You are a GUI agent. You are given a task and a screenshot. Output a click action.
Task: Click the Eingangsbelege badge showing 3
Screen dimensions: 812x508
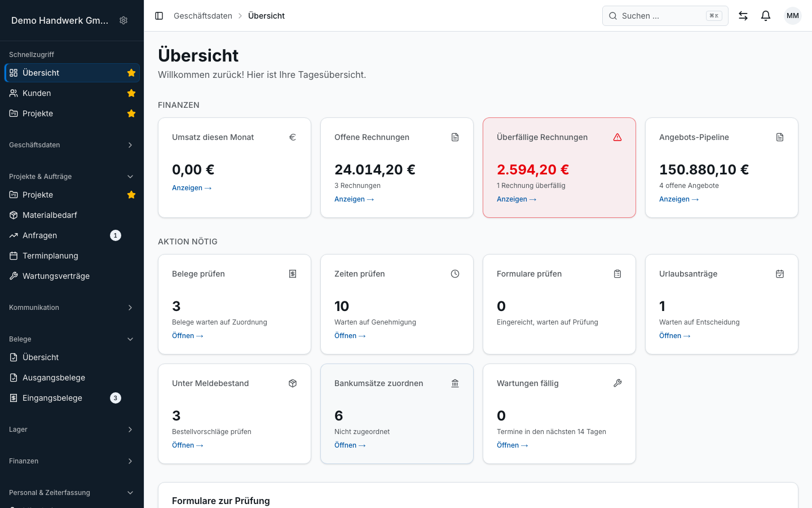[x=116, y=398]
